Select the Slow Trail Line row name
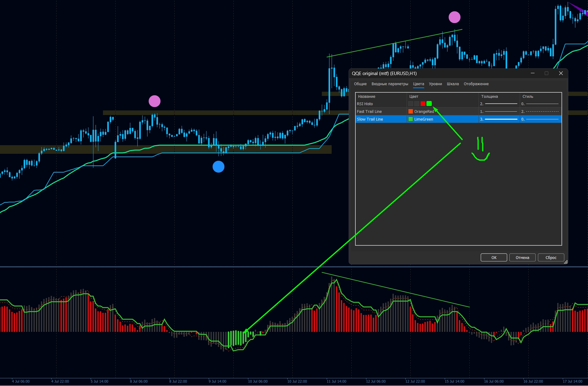The width and height of the screenshot is (588, 386). (370, 119)
